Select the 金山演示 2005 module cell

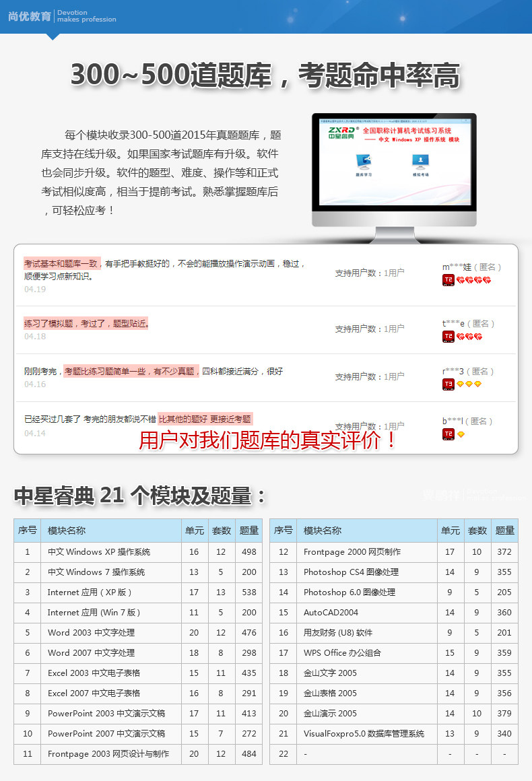tap(367, 713)
